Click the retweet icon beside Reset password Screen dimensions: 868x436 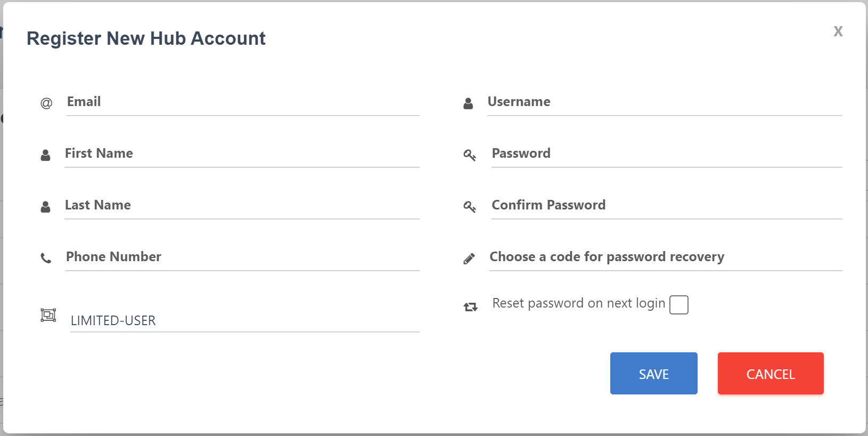(470, 307)
